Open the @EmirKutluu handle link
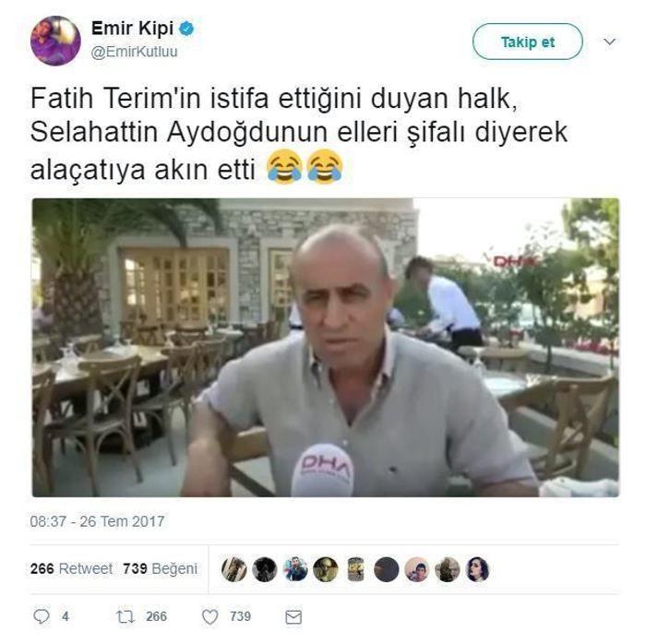The width and height of the screenshot is (646, 644). 134,52
